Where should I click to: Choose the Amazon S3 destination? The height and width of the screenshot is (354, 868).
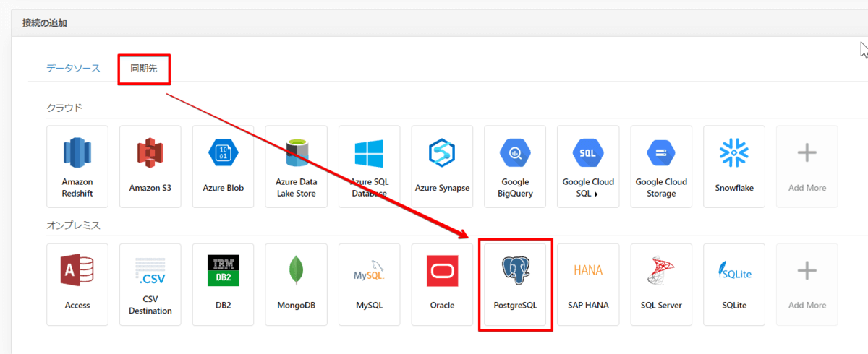[x=150, y=167]
